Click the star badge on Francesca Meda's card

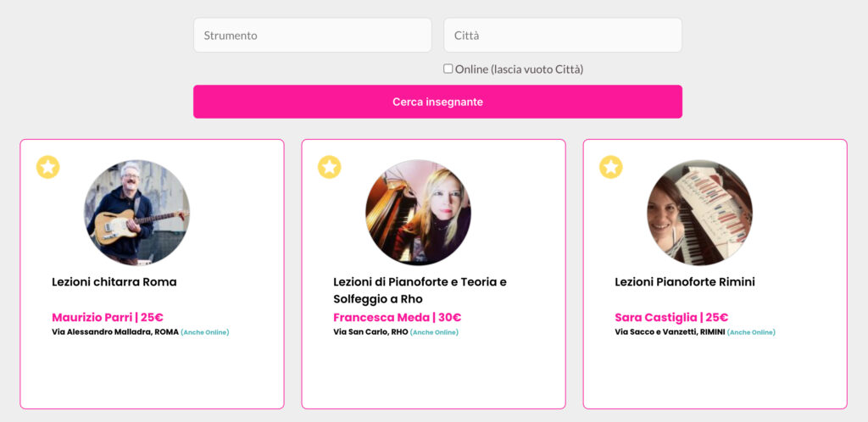pos(330,167)
